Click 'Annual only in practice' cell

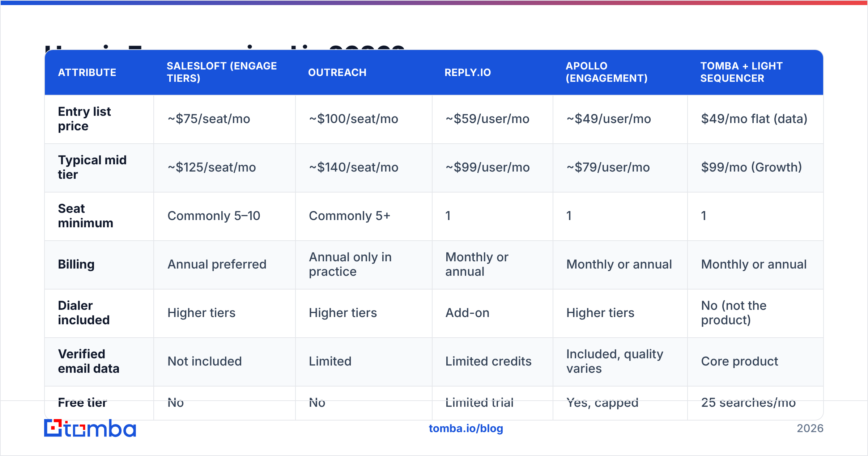(x=350, y=264)
